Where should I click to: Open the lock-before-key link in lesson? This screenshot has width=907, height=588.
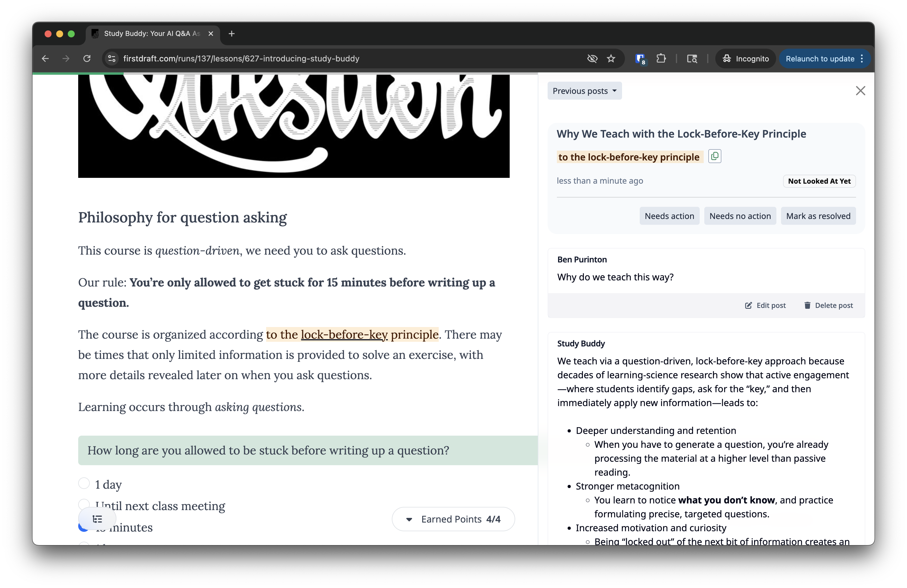click(344, 334)
